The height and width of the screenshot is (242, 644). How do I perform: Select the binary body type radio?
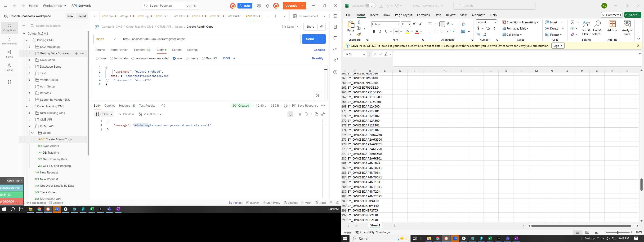pyautogui.click(x=187, y=58)
